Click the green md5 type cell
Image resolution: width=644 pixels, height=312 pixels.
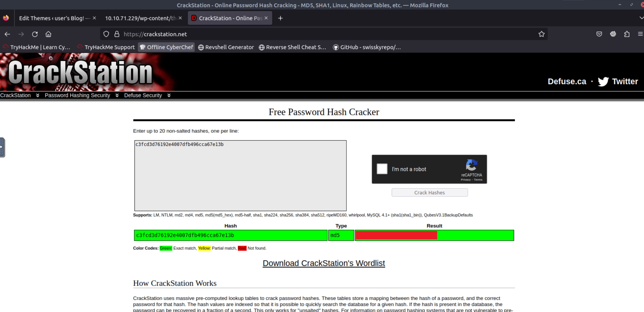[x=341, y=235]
